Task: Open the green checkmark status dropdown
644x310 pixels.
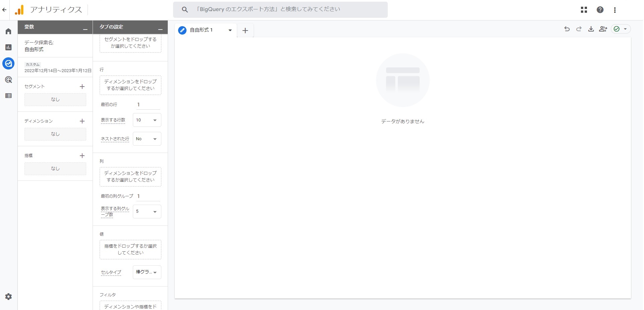Action: pos(621,29)
